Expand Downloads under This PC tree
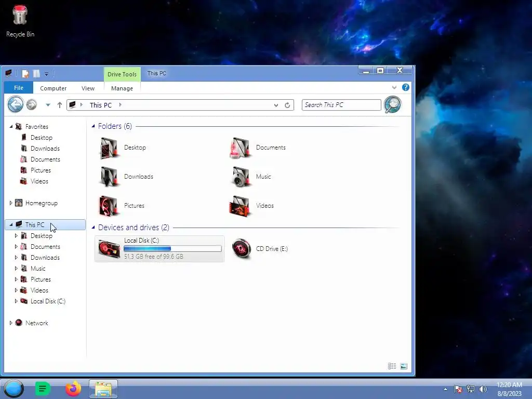The height and width of the screenshot is (399, 532). 16,257
